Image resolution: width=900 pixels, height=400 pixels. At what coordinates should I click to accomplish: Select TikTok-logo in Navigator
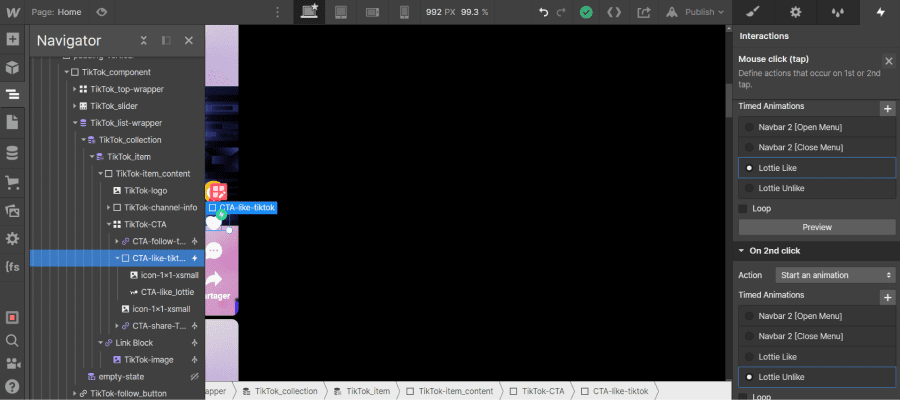tap(145, 191)
